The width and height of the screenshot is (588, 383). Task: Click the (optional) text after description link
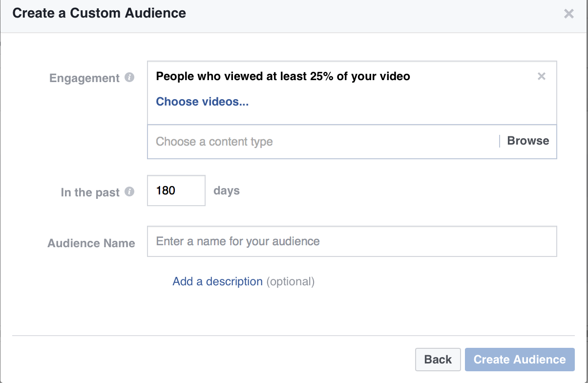291,282
